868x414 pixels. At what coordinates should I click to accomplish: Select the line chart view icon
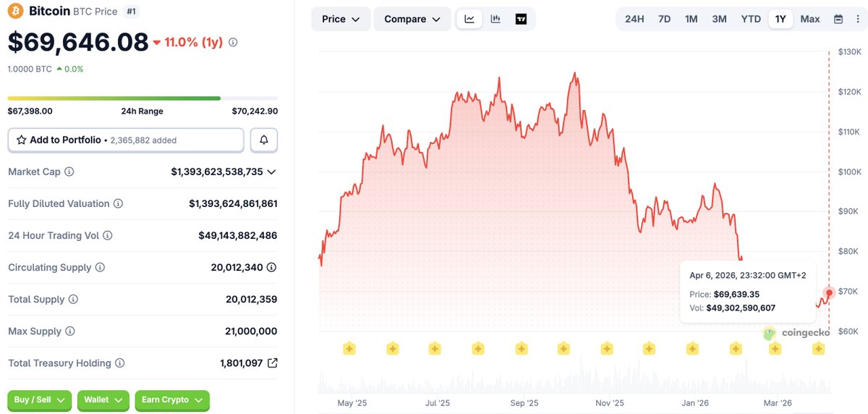coord(469,19)
